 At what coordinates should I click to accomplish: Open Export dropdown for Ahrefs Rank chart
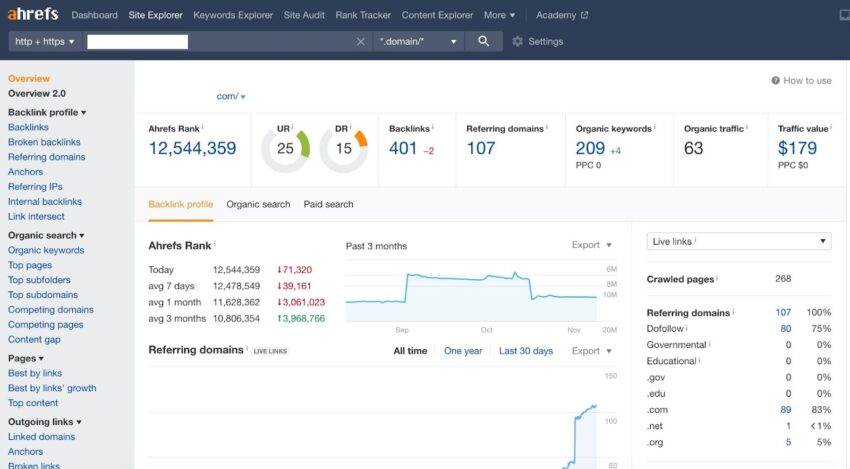[591, 245]
